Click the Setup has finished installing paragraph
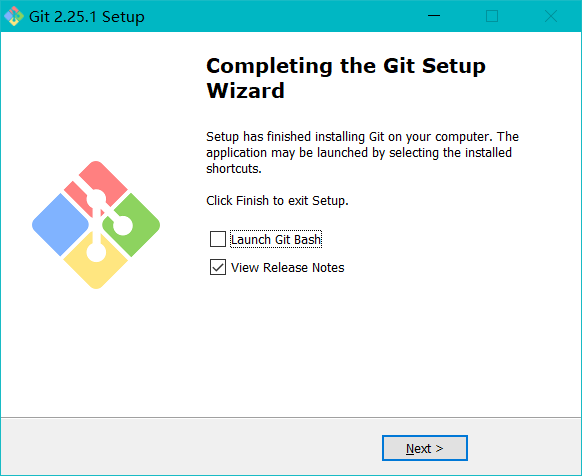582x476 pixels. click(362, 153)
